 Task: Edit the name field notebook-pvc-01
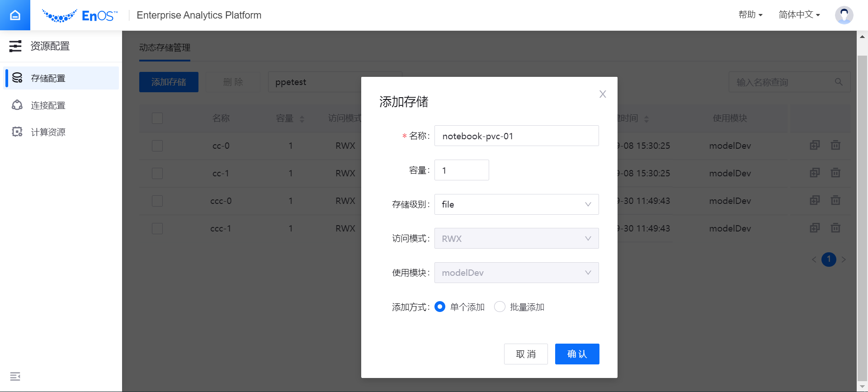[516, 136]
